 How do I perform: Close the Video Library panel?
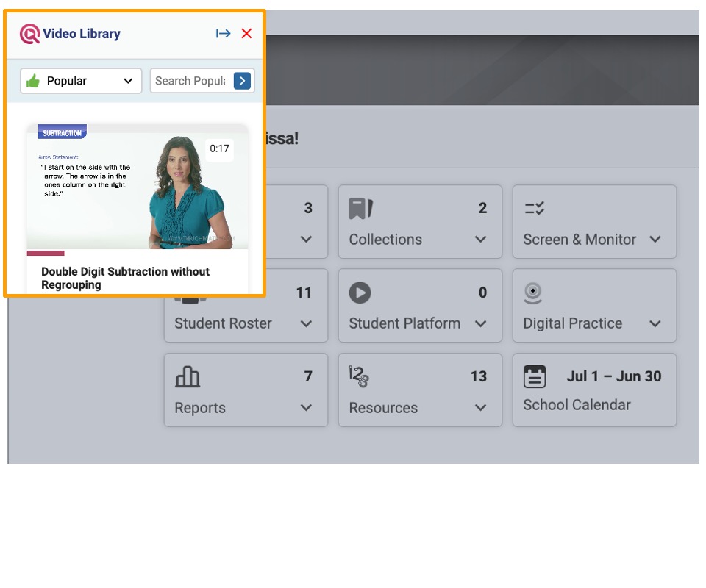coord(246,33)
